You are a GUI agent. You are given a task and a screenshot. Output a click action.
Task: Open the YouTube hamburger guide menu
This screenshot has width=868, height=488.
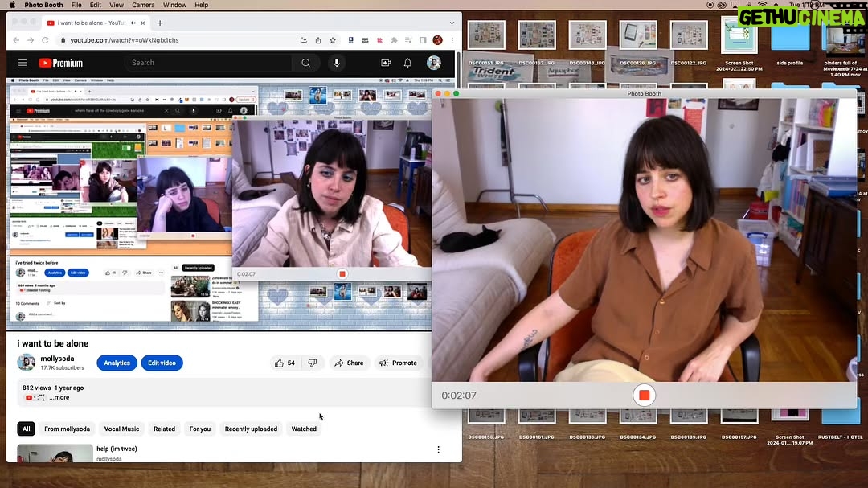coord(23,63)
